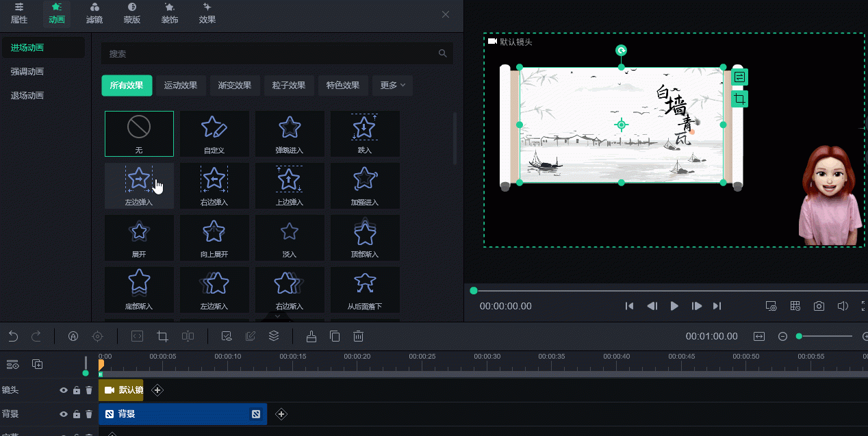This screenshot has height=436, width=868.
Task: Filter by 运动效果
Action: pos(181,86)
